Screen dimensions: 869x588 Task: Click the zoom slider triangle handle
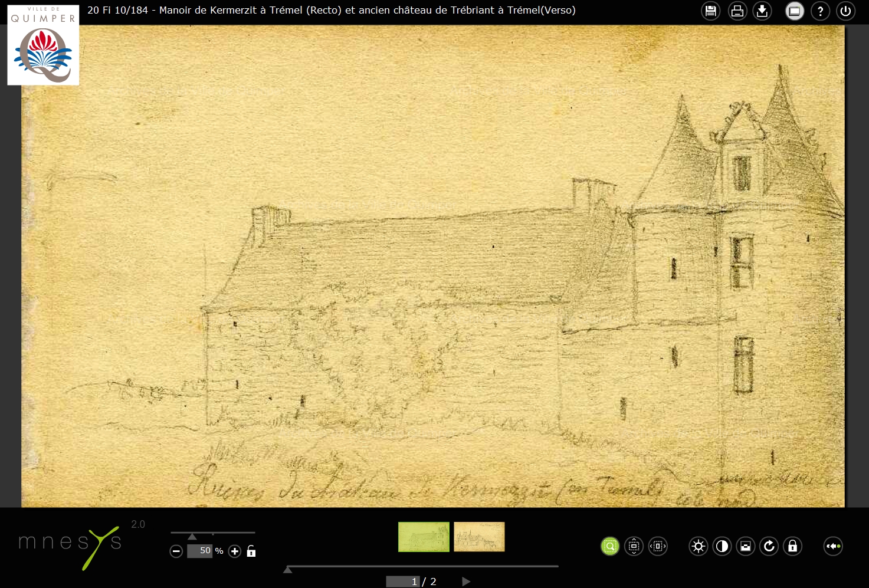(192, 537)
